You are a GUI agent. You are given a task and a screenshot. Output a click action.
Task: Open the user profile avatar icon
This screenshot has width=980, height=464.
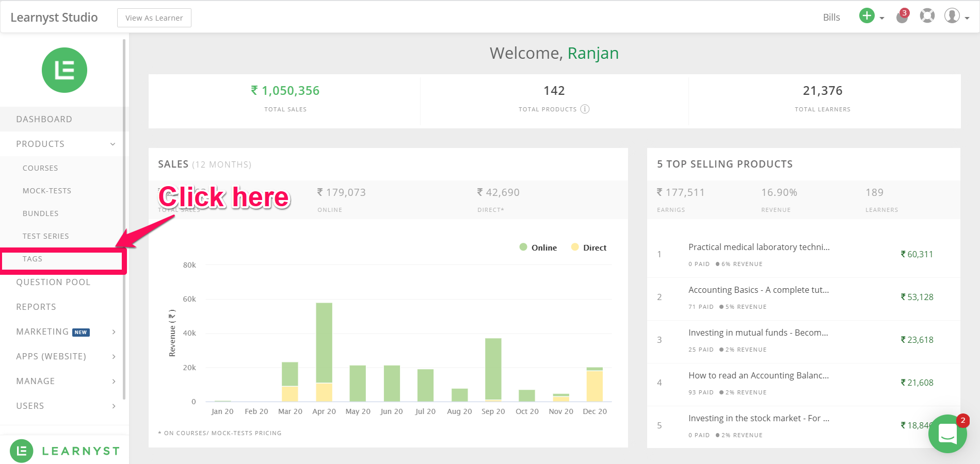[x=952, y=16]
